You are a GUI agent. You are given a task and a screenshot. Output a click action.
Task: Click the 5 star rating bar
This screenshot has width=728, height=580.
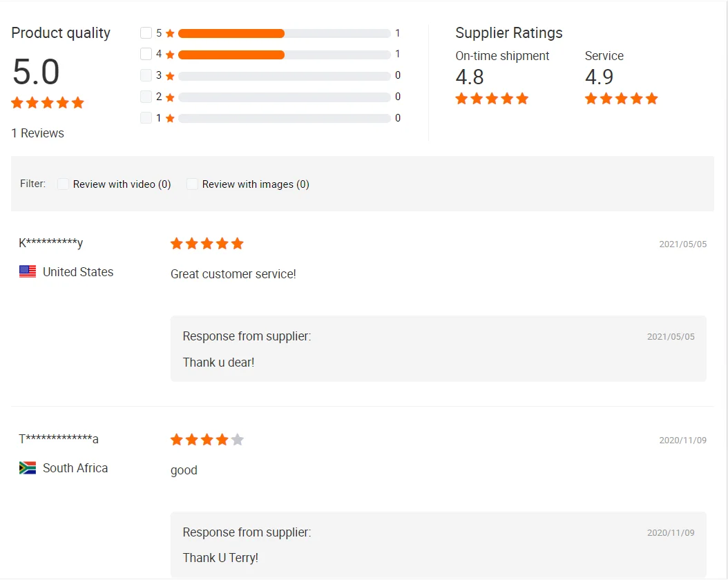tap(284, 34)
